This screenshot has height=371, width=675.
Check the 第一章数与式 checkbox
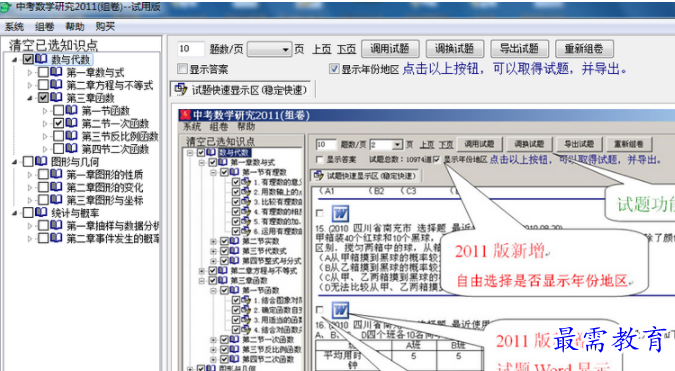[43, 72]
